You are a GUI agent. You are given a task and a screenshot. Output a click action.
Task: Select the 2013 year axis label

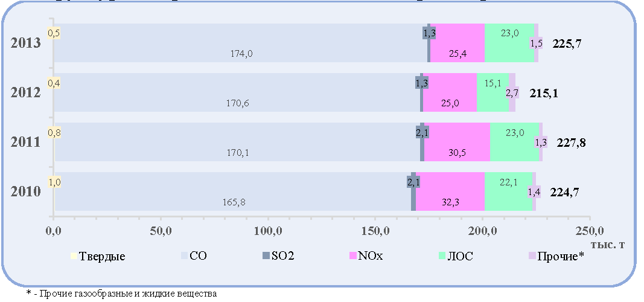pyautogui.click(x=25, y=43)
